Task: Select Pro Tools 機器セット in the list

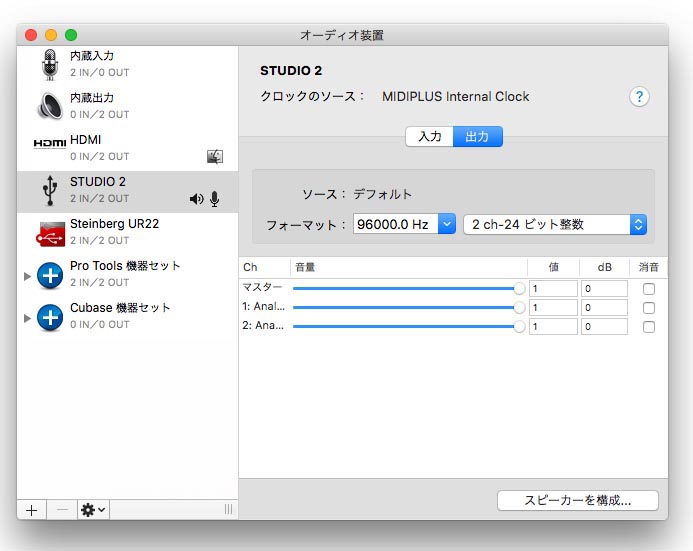Action: coord(127,276)
